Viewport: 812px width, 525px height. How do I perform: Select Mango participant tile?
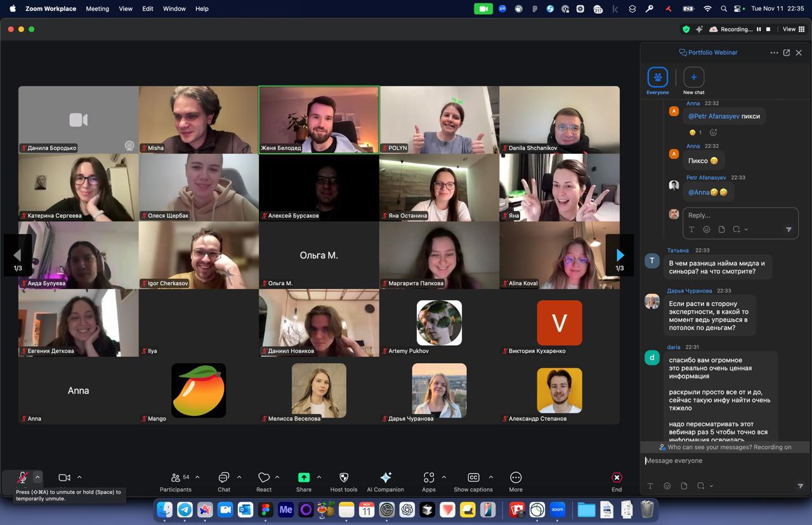(199, 390)
